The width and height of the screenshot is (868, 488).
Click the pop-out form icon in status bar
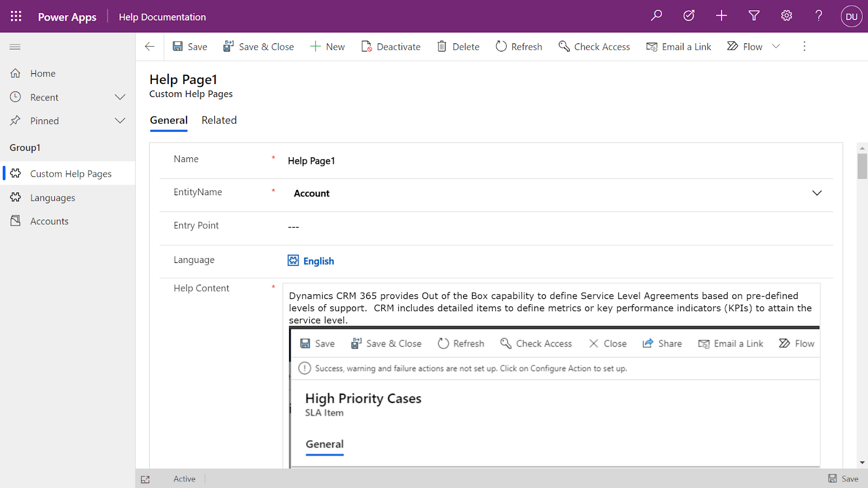click(x=145, y=479)
